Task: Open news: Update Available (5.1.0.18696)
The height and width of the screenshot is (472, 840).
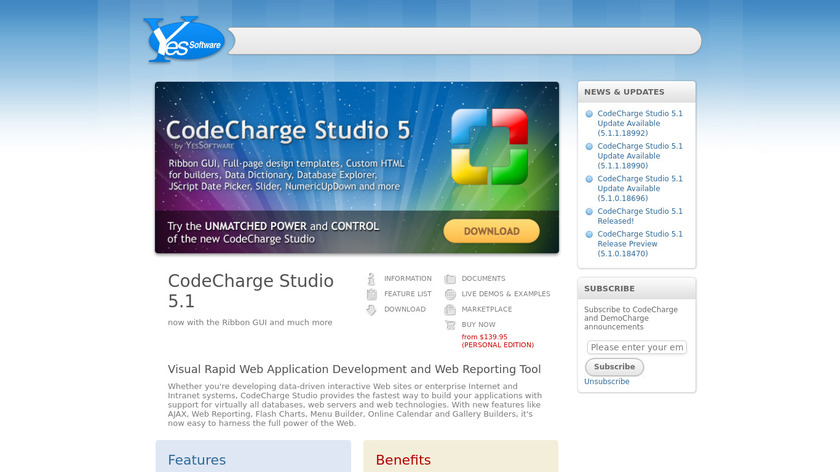Action: pyautogui.click(x=640, y=189)
